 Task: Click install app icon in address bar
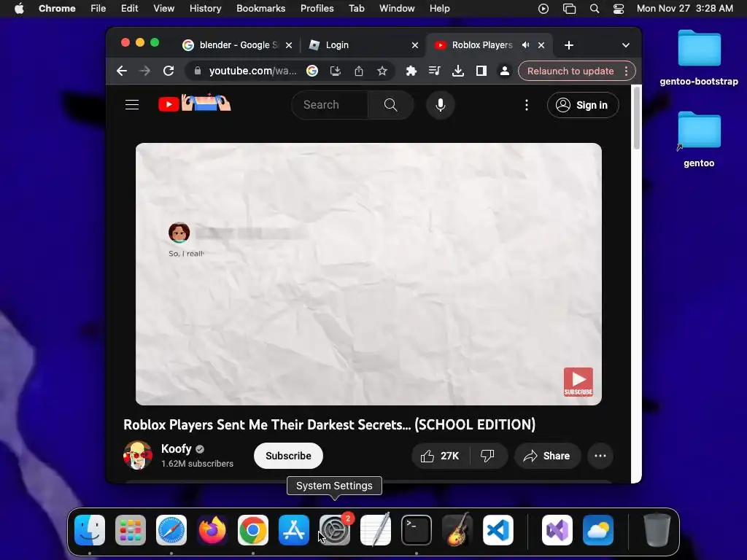click(336, 71)
